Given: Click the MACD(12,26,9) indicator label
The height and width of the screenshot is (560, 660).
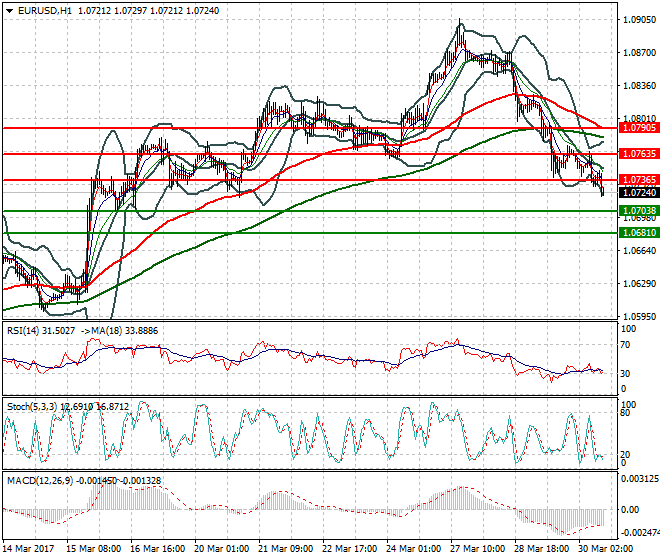Looking at the screenshot, I should coord(40,480).
